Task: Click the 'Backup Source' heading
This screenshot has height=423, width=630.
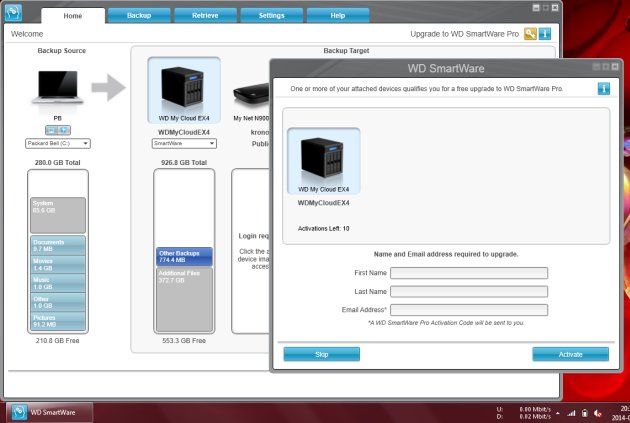Action: click(x=62, y=51)
